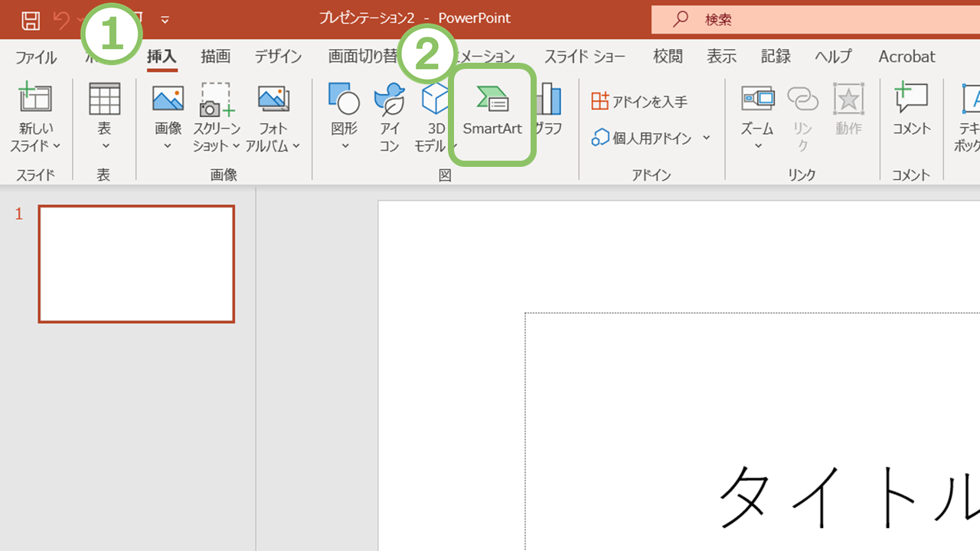Switch to the 校閲 tab
This screenshot has height=551, width=980.
668,57
